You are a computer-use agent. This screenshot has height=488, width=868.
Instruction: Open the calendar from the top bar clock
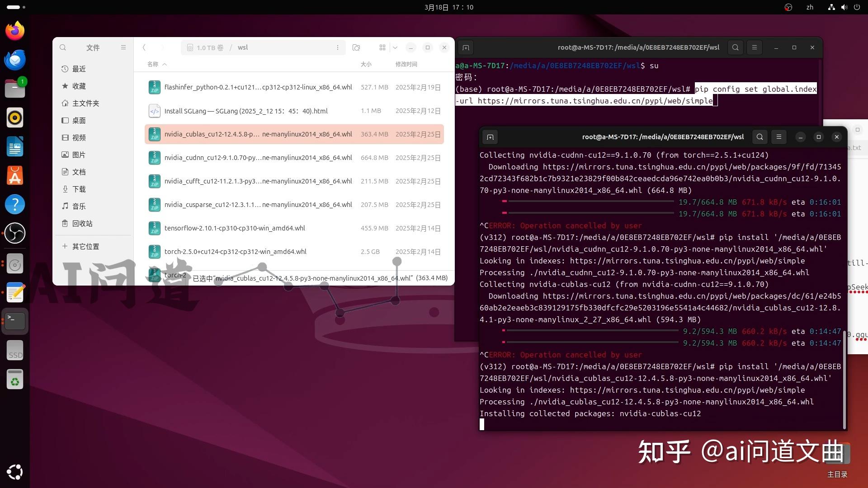pyautogui.click(x=448, y=7)
